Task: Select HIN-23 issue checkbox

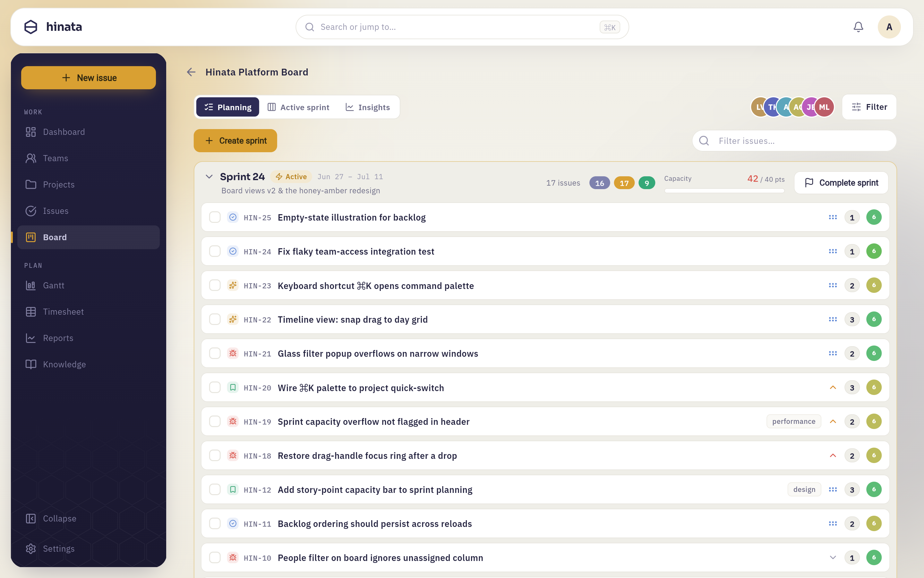Action: pyautogui.click(x=215, y=285)
